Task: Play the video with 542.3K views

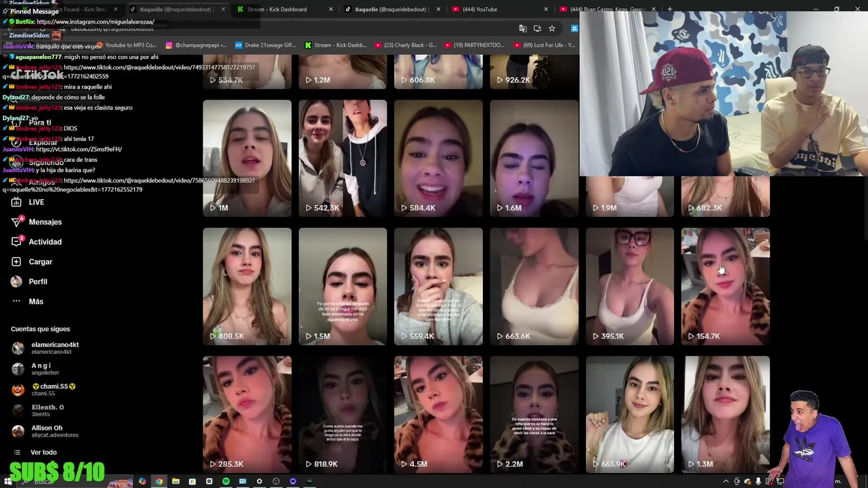Action: click(x=342, y=159)
